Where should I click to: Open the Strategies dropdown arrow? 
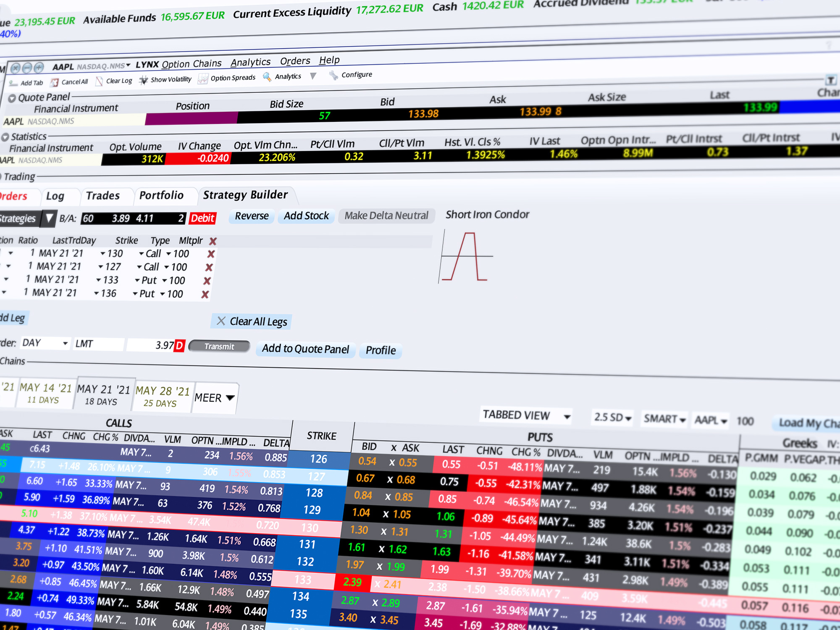pos(50,218)
